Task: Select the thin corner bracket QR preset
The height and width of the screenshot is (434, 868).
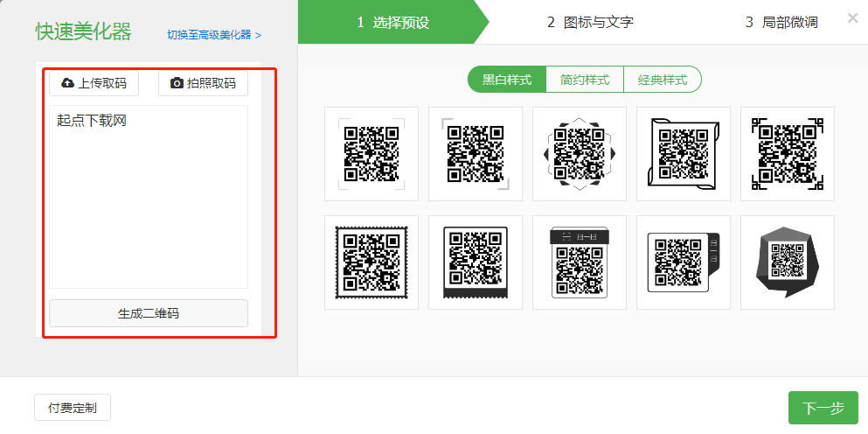Action: click(372, 153)
